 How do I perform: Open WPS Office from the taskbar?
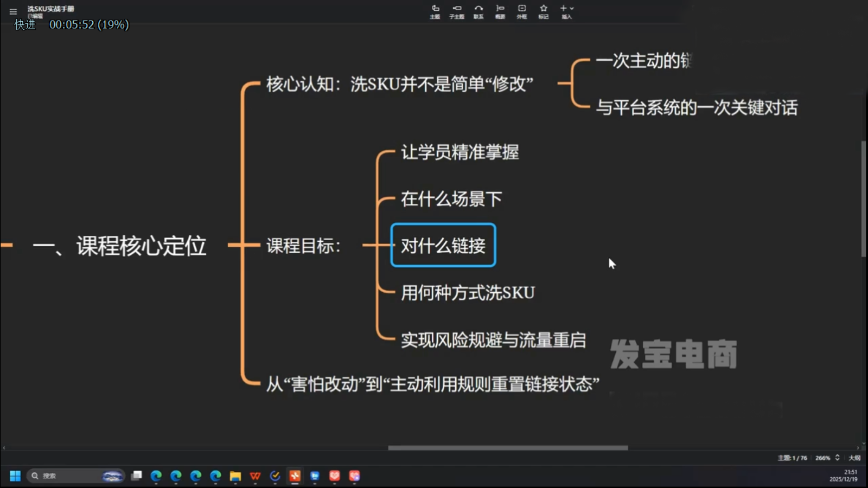255,476
